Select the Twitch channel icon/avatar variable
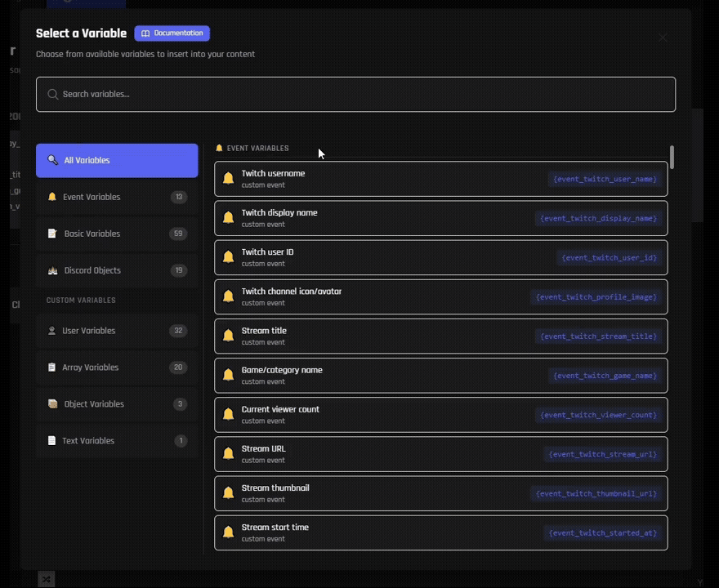Screen dimensions: 719x588 tap(440, 297)
